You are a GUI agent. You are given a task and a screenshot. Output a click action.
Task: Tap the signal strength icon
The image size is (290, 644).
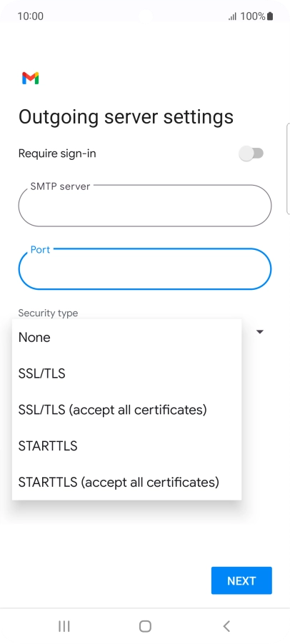(232, 17)
